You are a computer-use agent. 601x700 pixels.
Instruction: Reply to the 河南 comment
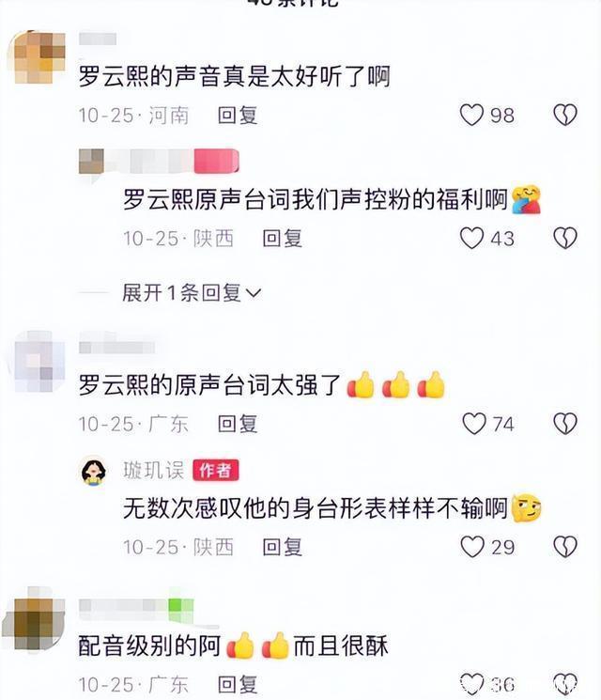click(x=238, y=116)
